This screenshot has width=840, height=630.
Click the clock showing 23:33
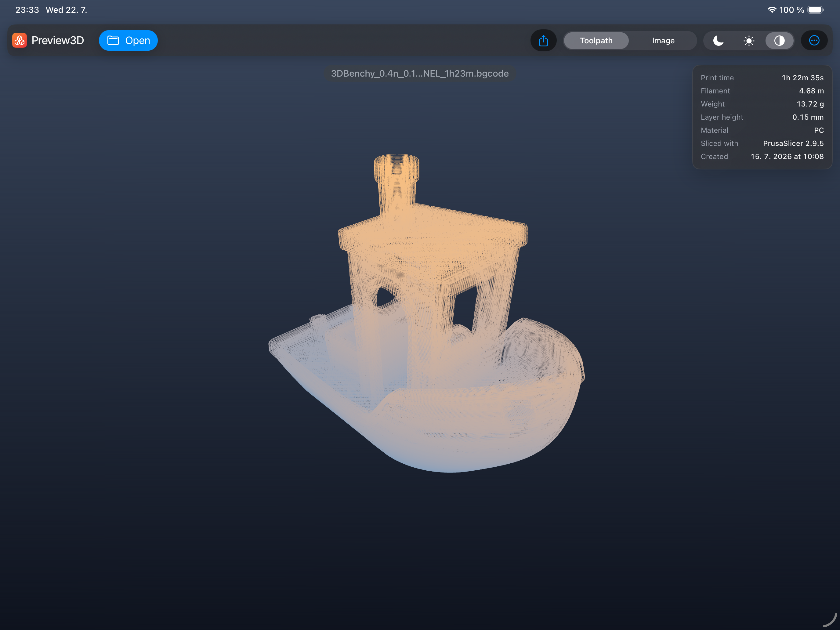coord(27,10)
